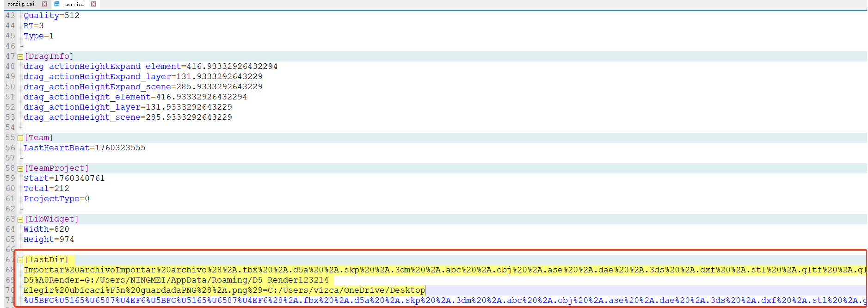Select the usr.ini tab label
The height and width of the screenshot is (308, 868).
[x=74, y=4]
